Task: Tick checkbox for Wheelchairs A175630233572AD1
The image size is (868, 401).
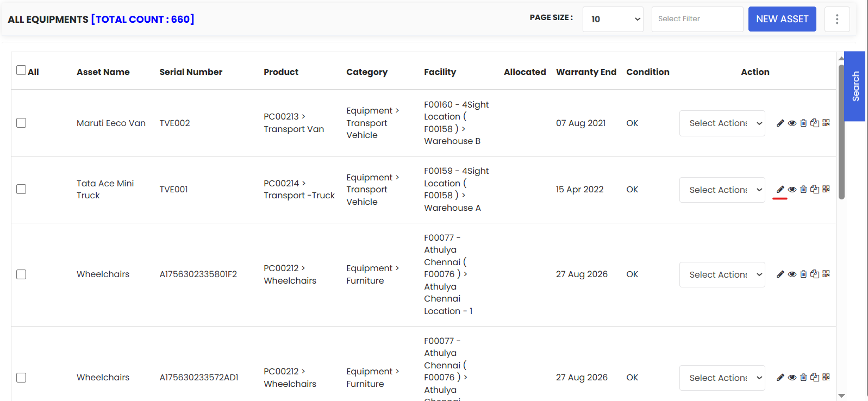Action: (21, 378)
